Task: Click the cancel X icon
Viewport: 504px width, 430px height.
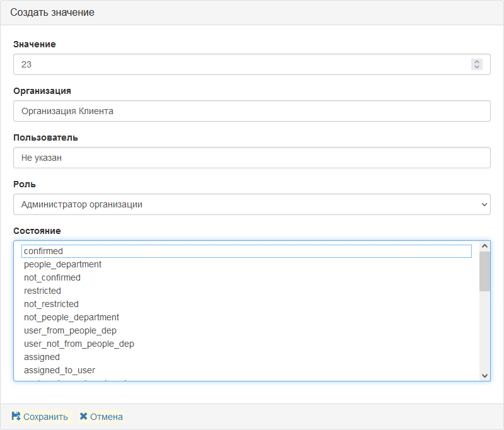Action: [x=83, y=416]
